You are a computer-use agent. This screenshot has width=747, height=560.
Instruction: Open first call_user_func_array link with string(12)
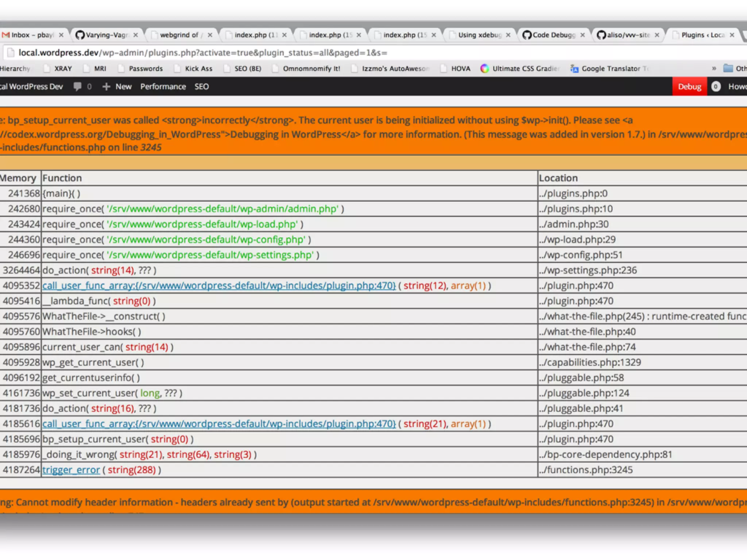click(219, 285)
